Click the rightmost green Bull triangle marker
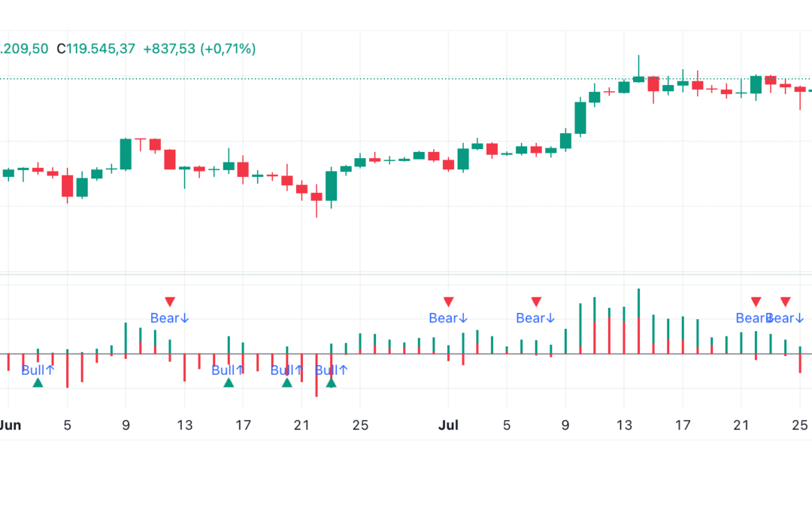The width and height of the screenshot is (812, 508). pos(331,383)
